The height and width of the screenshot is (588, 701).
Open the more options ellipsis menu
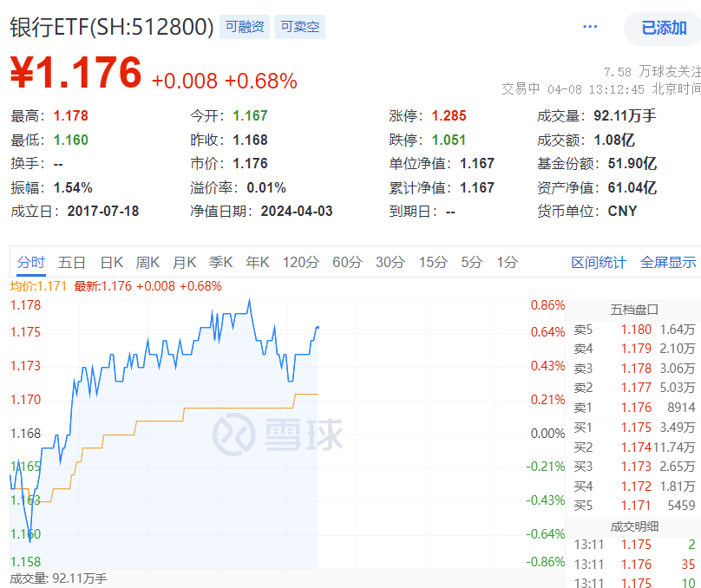point(589,26)
